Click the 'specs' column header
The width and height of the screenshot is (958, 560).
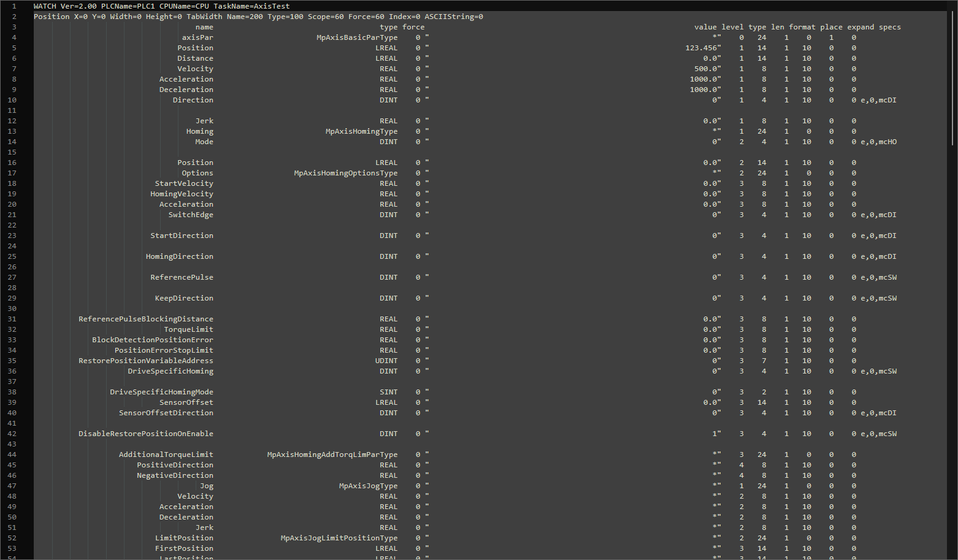(890, 27)
